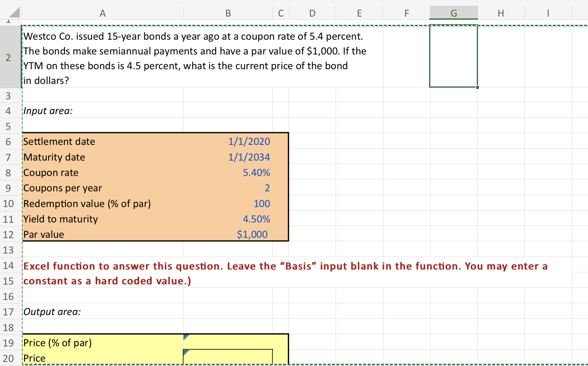
Task: Click the Price answer box beside row 20
Action: click(x=228, y=357)
